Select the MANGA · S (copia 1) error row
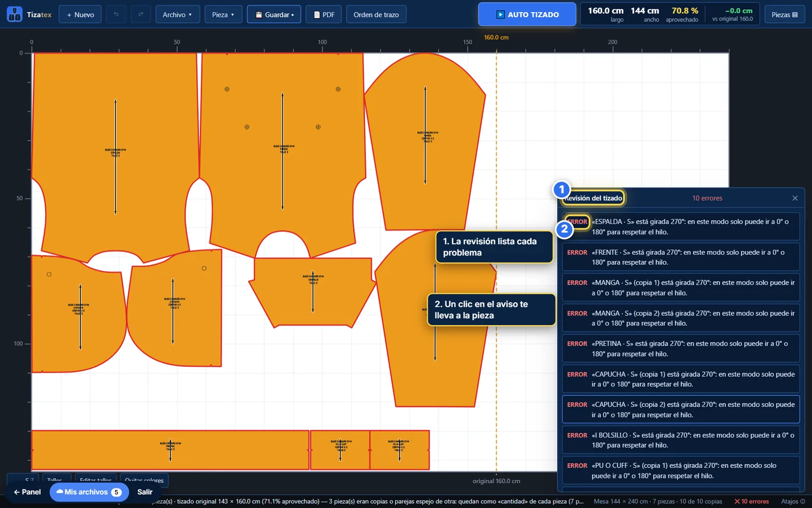Image resolution: width=812 pixels, height=508 pixels. point(681,288)
